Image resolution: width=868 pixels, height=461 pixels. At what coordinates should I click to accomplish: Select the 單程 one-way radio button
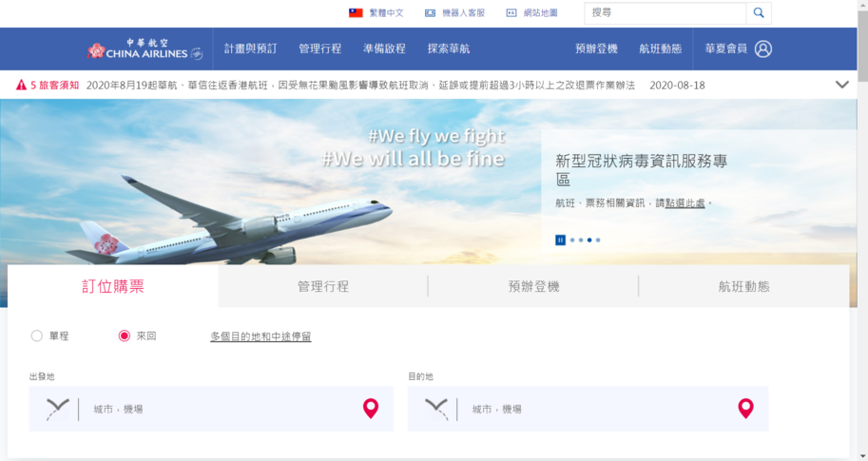tap(36, 336)
